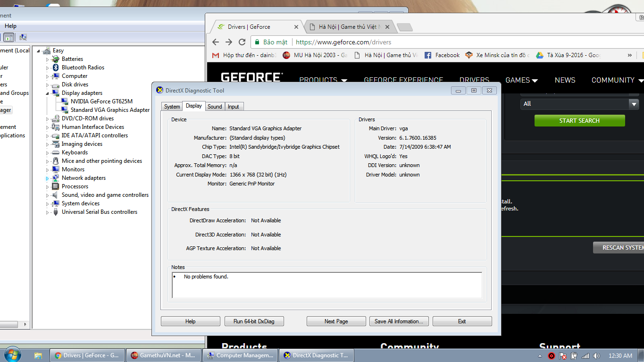Open Help menu in Computer Management
This screenshot has height=362, width=644.
(10, 26)
